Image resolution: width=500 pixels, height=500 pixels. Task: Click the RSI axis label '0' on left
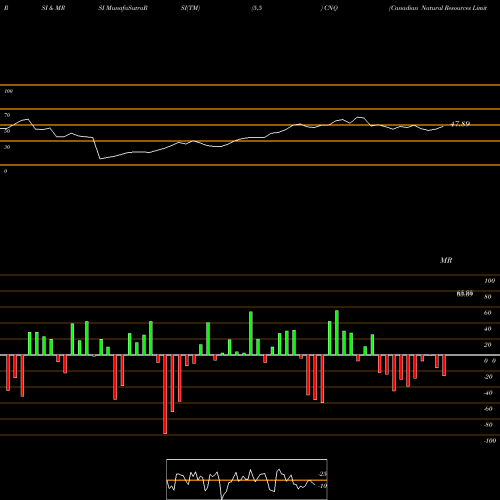click(x=5, y=171)
